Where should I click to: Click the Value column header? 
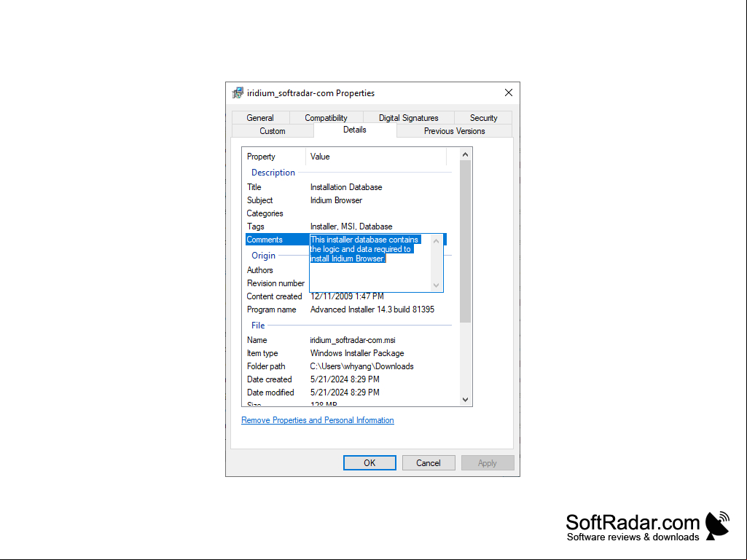coord(376,156)
